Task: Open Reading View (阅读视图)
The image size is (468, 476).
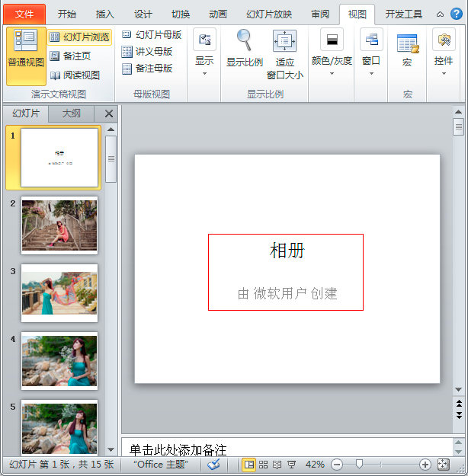Action: point(75,75)
